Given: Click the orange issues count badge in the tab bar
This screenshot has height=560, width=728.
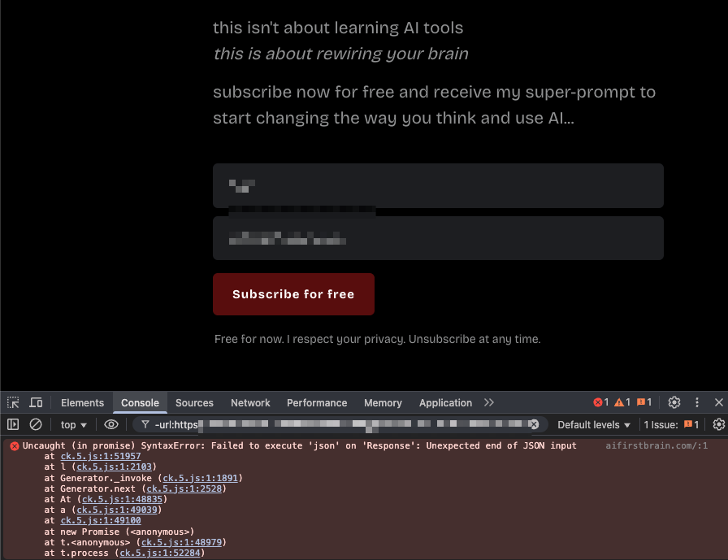Looking at the screenshot, I should (x=644, y=402).
